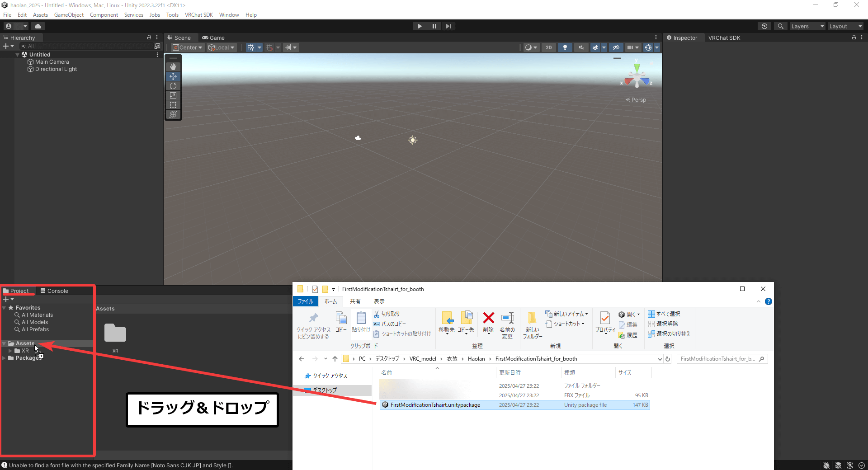This screenshot has height=470, width=868.
Task: Open the GameObject menu
Action: [x=69, y=15]
